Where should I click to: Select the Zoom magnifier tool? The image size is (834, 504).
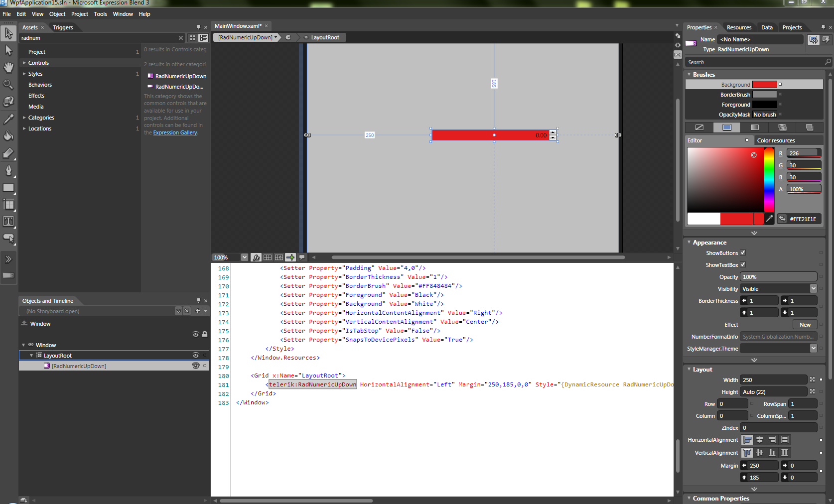point(8,85)
